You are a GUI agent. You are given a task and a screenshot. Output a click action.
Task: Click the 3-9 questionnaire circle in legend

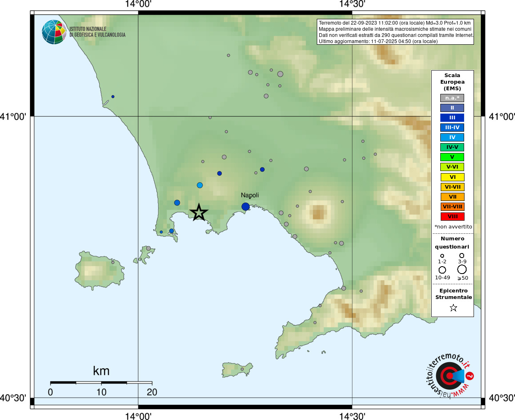click(462, 256)
